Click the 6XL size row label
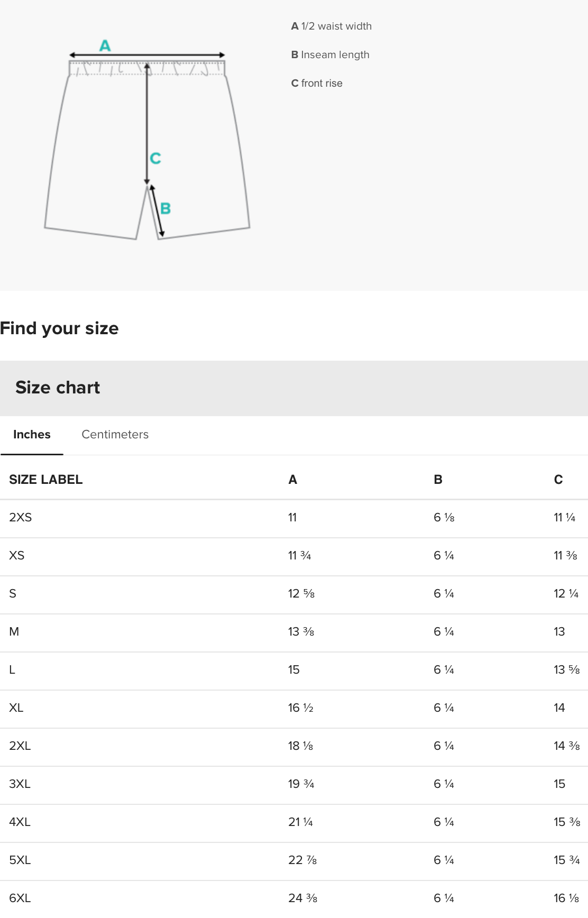The width and height of the screenshot is (588, 918). (20, 898)
